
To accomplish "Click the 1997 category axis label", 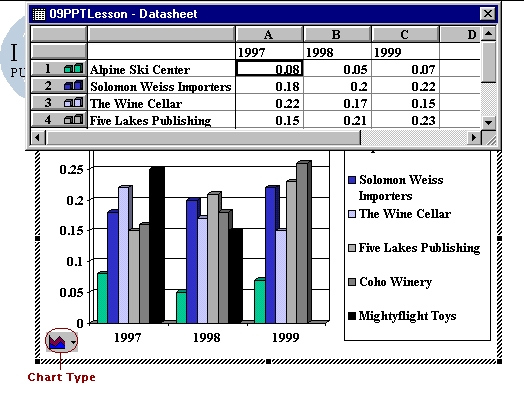I will tap(127, 338).
